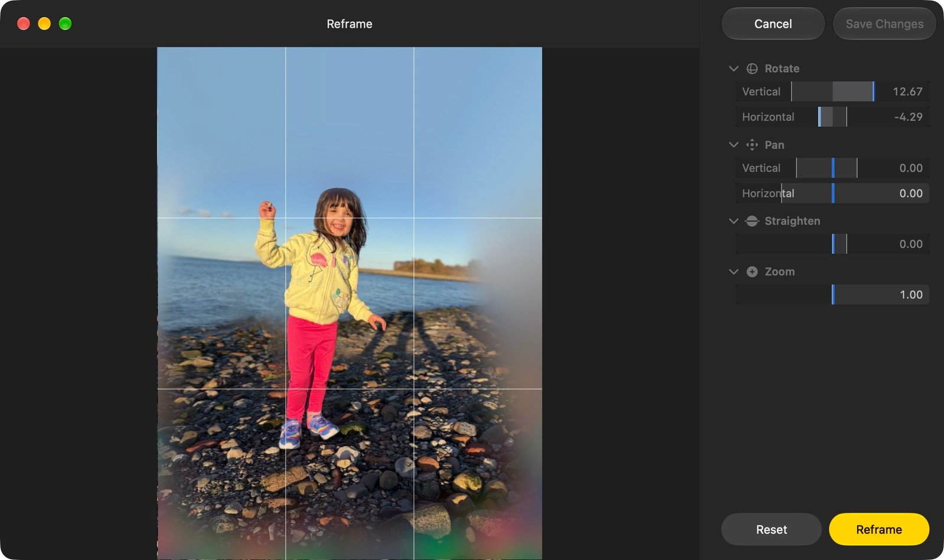This screenshot has height=560, width=944.
Task: Click the Rotate Horizontal slider
Action: pos(832,117)
